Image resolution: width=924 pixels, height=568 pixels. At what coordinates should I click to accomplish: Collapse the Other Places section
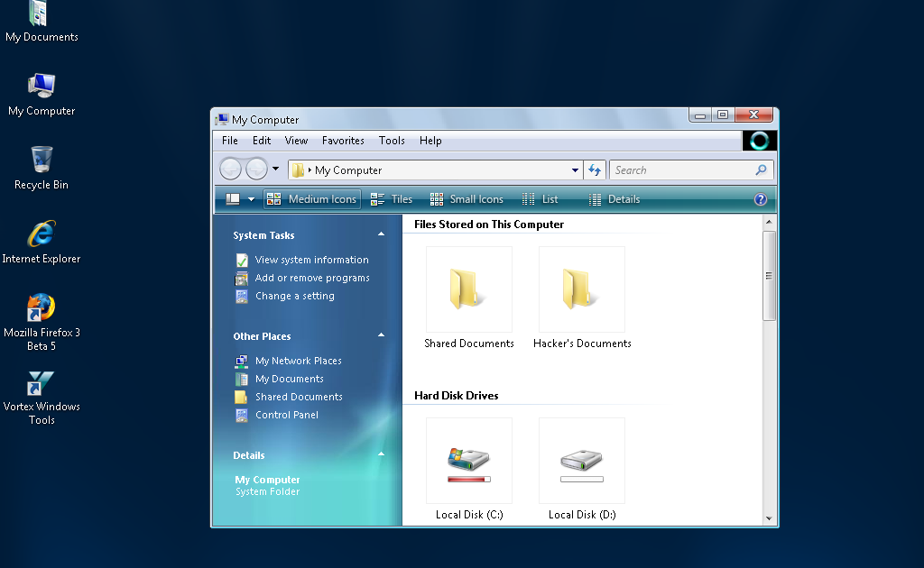[x=381, y=336]
